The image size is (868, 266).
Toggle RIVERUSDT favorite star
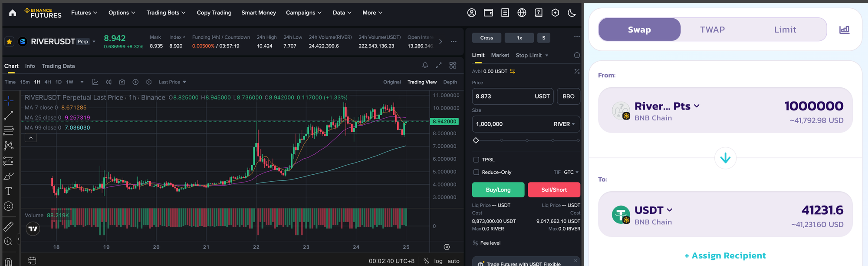tap(9, 42)
